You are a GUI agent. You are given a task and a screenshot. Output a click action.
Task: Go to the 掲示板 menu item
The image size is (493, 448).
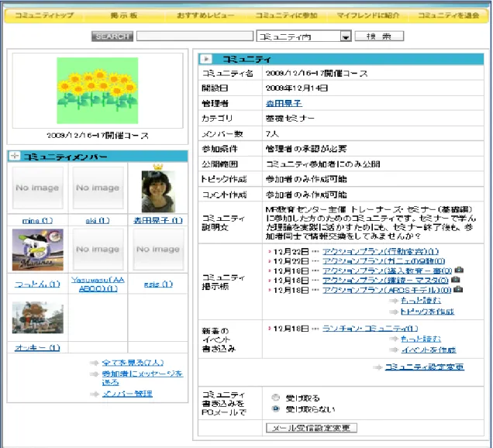[x=124, y=15]
